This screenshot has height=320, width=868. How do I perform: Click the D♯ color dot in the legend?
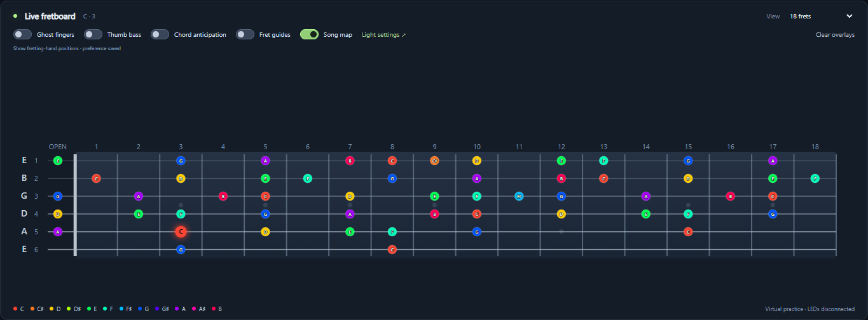pos(69,309)
